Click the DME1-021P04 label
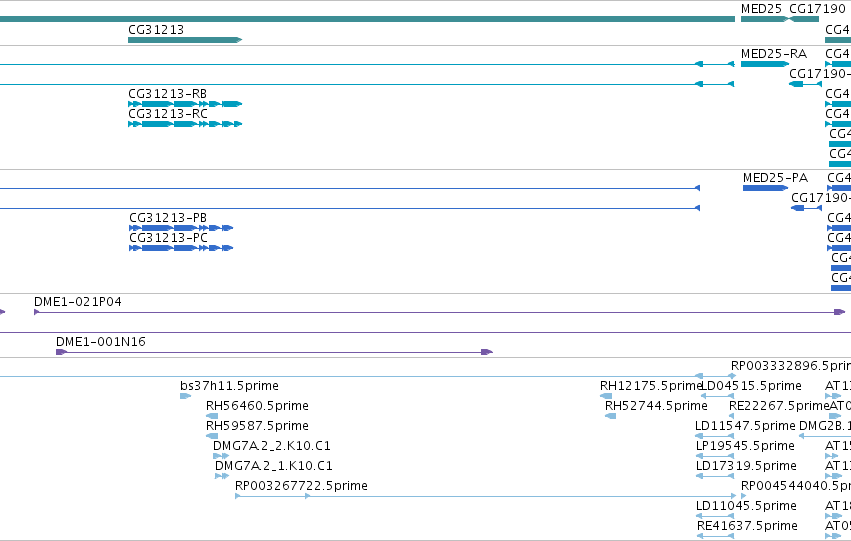 78,302
